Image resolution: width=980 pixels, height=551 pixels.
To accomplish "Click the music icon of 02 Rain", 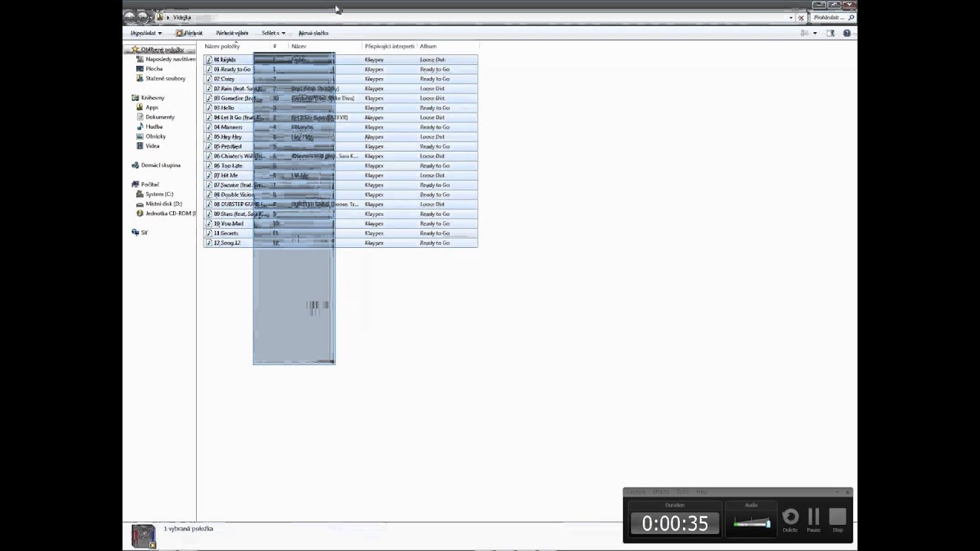I will (209, 89).
